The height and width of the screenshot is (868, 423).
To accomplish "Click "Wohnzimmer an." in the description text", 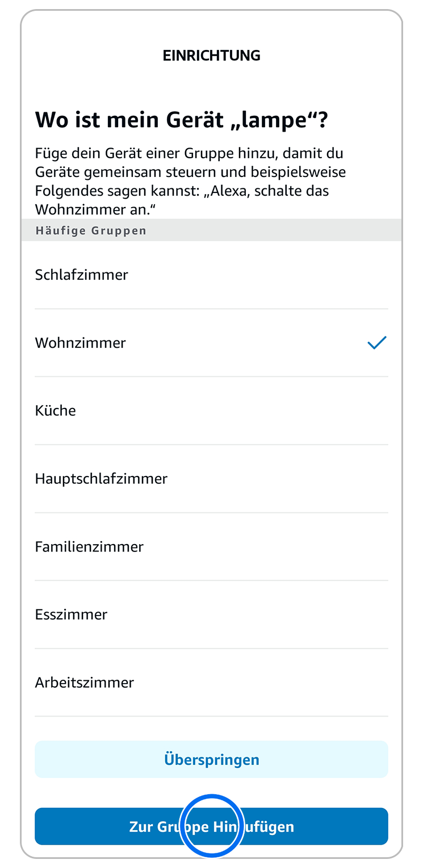I will [x=95, y=209].
